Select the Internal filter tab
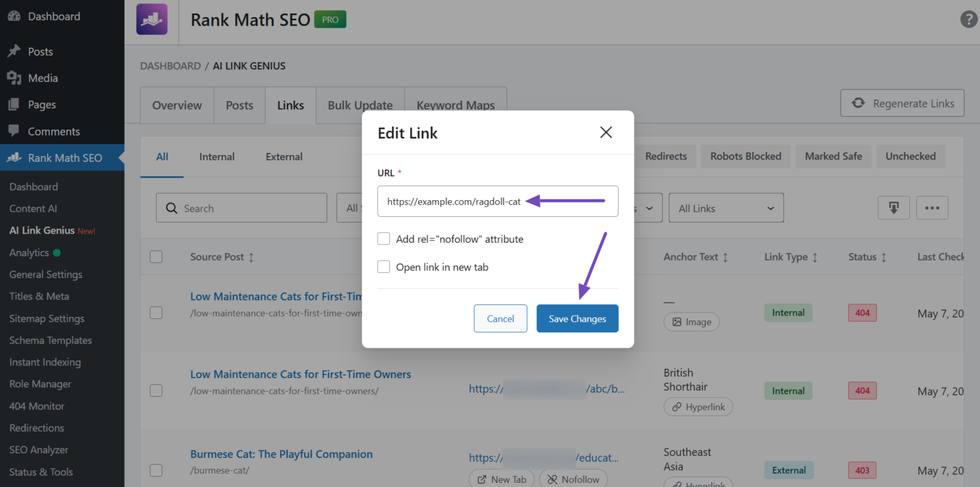 pyautogui.click(x=217, y=157)
